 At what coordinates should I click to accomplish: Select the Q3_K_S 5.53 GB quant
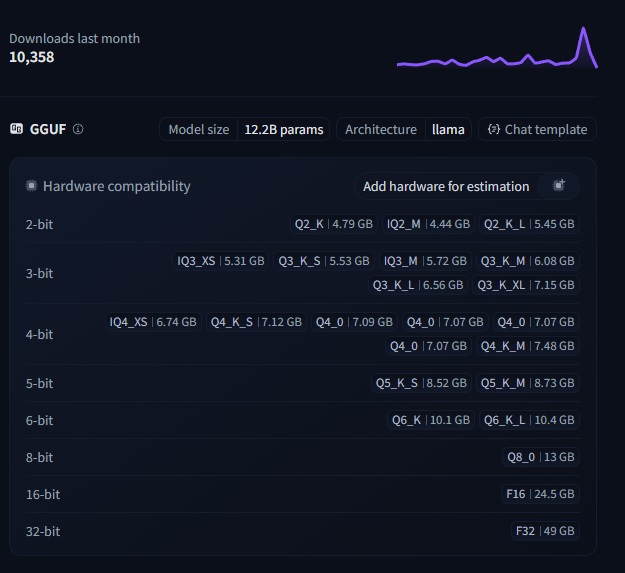tap(324, 261)
